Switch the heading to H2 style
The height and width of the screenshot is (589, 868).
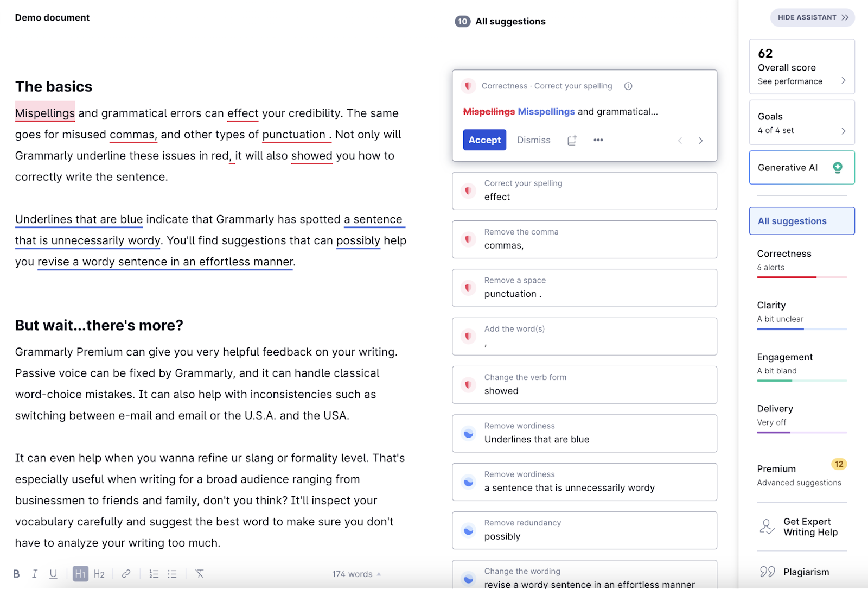99,573
